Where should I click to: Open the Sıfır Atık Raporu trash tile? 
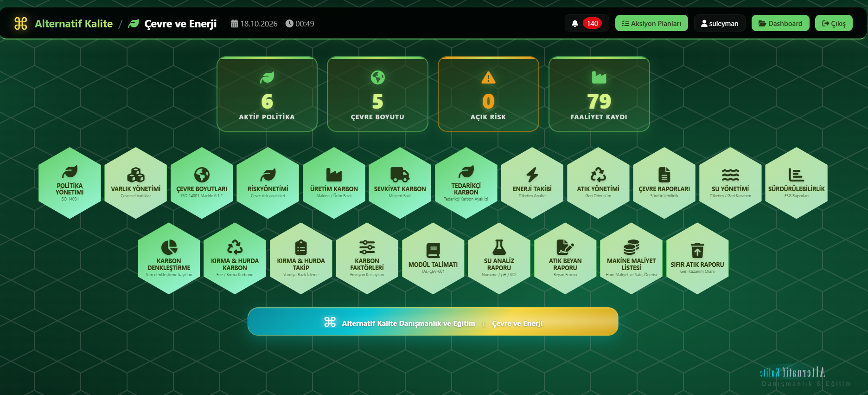click(697, 258)
